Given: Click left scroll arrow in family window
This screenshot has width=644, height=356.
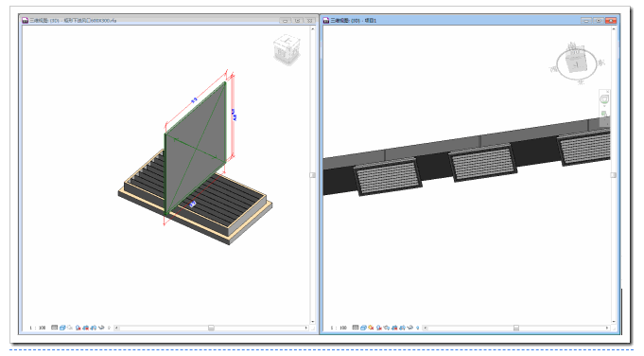Looking at the screenshot, I should click(x=117, y=328).
